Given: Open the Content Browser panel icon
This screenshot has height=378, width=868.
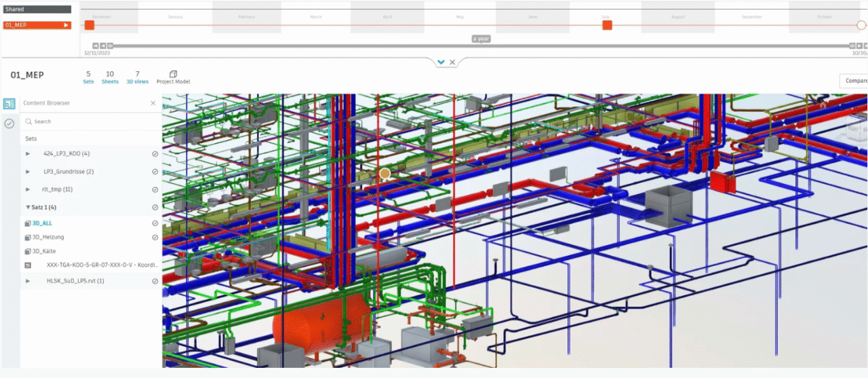Looking at the screenshot, I should click(9, 104).
